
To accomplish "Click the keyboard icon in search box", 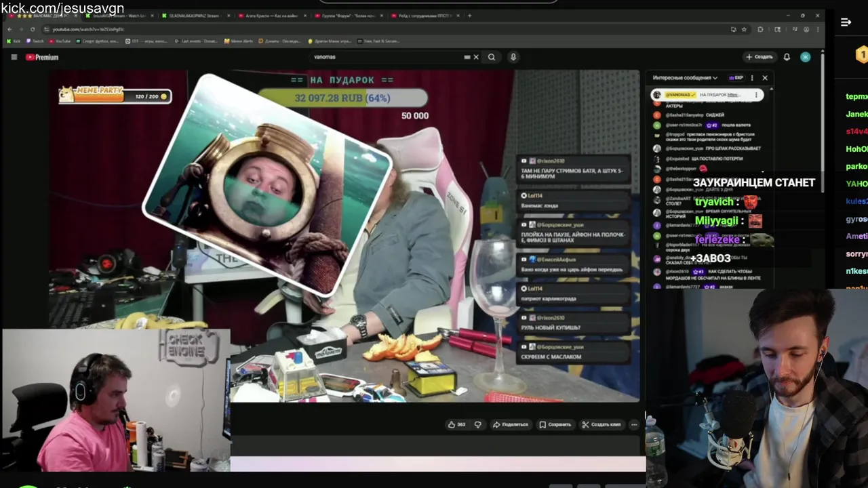I will click(x=467, y=57).
